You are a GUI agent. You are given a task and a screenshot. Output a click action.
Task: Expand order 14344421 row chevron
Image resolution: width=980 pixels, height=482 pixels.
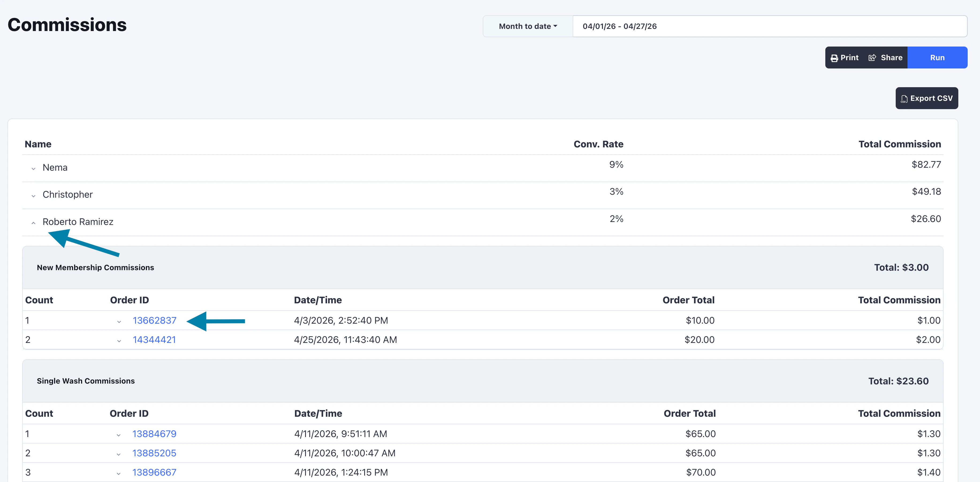click(119, 341)
